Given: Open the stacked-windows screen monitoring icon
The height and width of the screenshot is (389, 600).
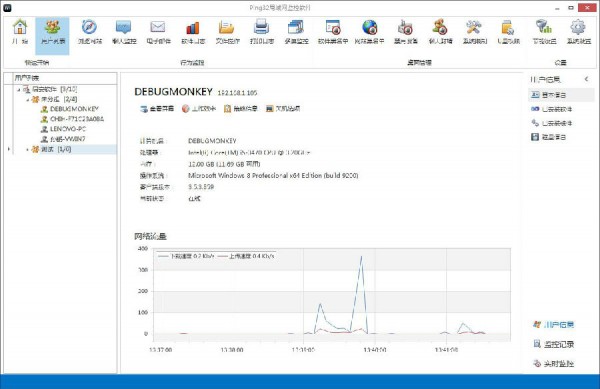Looking at the screenshot, I should point(296,32).
